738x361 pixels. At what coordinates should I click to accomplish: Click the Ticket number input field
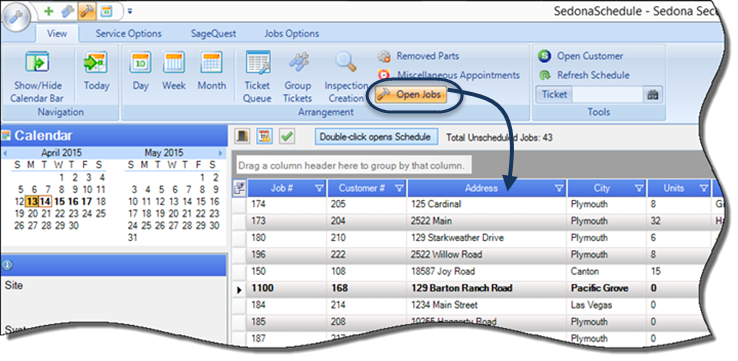pos(608,95)
